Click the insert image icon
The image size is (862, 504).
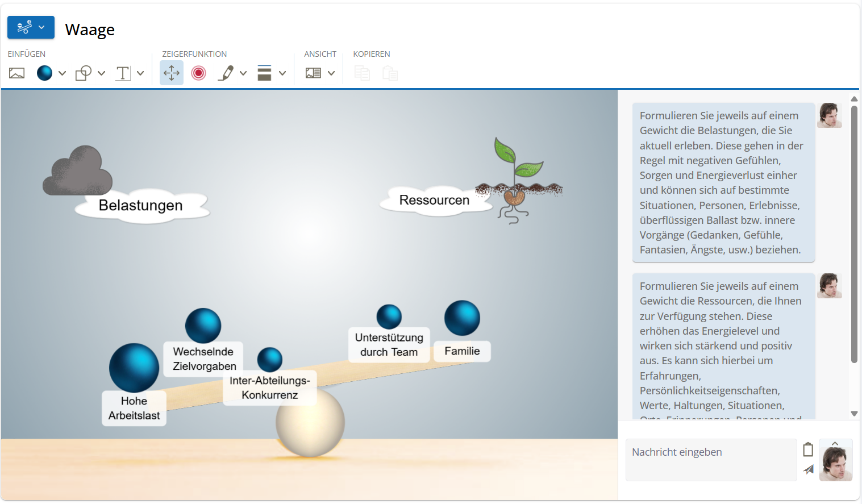click(x=17, y=73)
